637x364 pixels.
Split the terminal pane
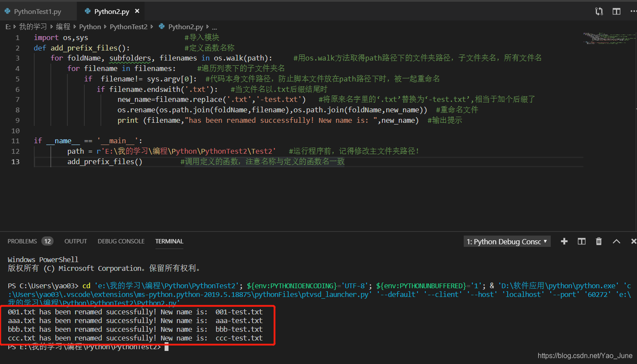(x=582, y=241)
